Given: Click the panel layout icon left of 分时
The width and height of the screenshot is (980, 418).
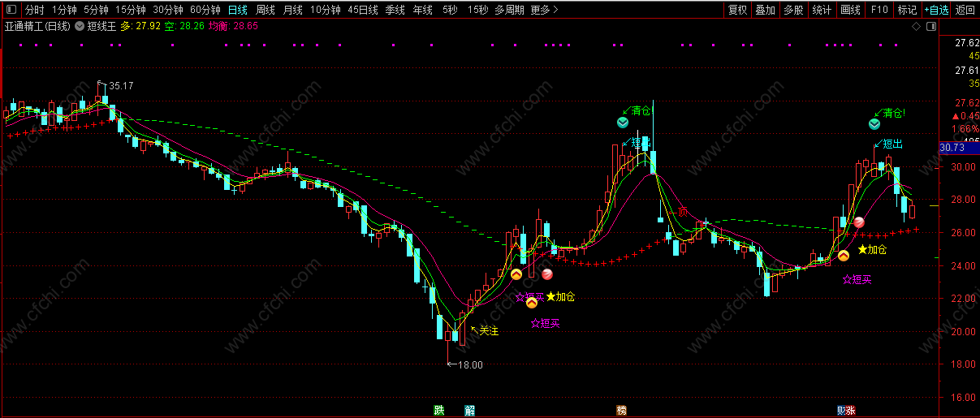Looking at the screenshot, I should coord(11,10).
